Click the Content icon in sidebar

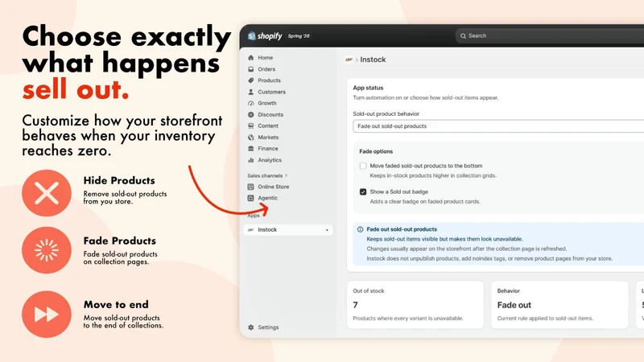(x=251, y=126)
